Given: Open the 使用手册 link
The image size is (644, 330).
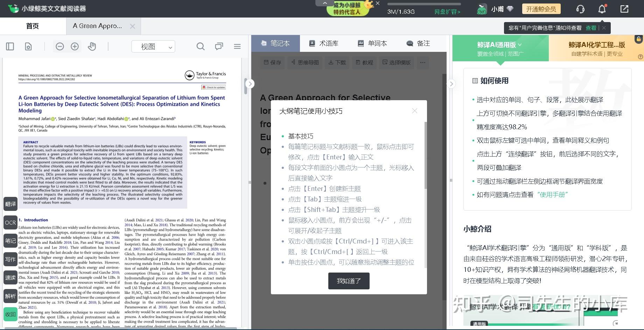Looking at the screenshot, I should click(552, 194).
